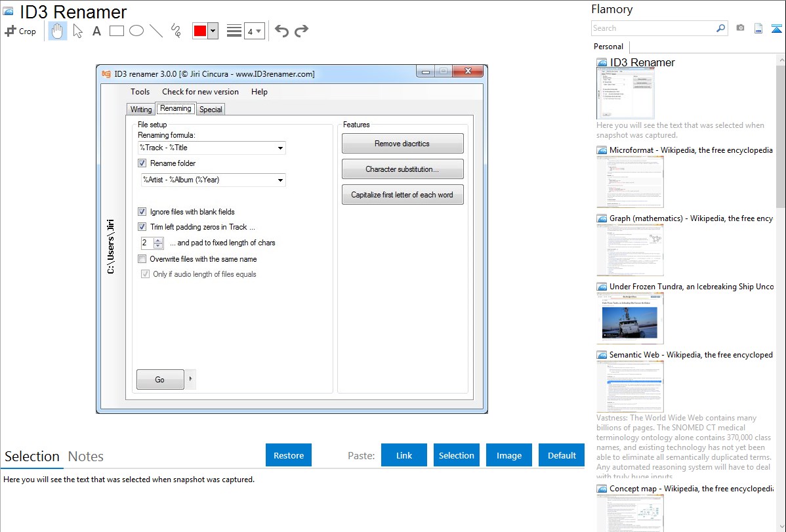Open the arrow expander beside Go
The width and height of the screenshot is (786, 532).
[x=190, y=379]
